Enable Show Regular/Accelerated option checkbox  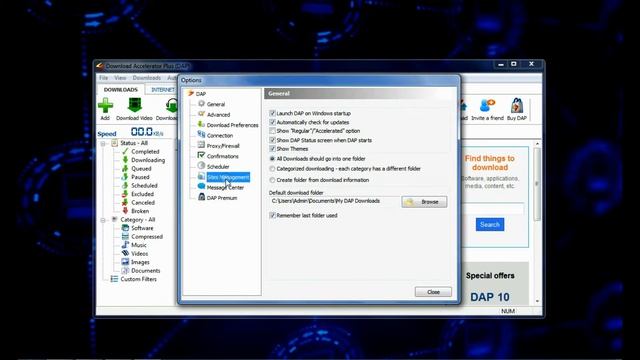272,131
